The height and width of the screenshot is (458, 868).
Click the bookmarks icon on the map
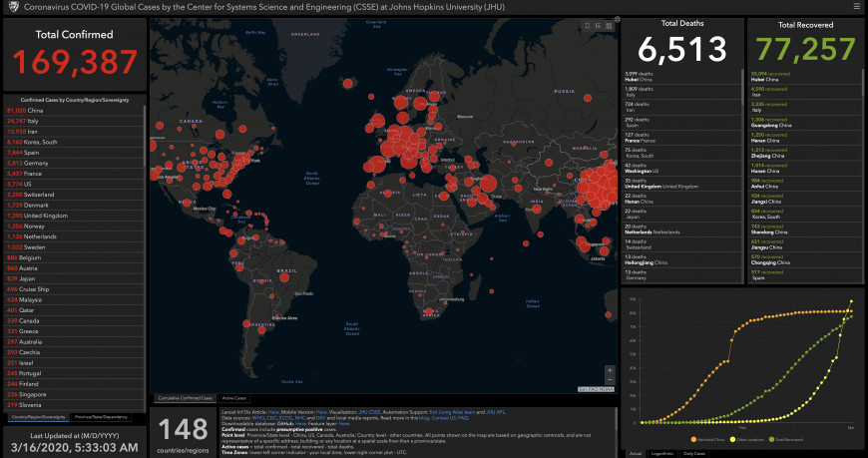click(x=586, y=24)
